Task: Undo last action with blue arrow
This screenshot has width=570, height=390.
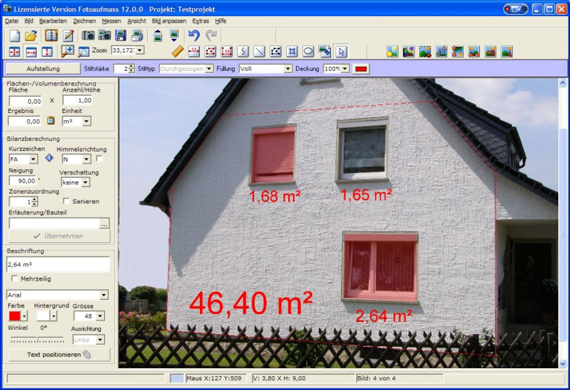Action: [194, 36]
